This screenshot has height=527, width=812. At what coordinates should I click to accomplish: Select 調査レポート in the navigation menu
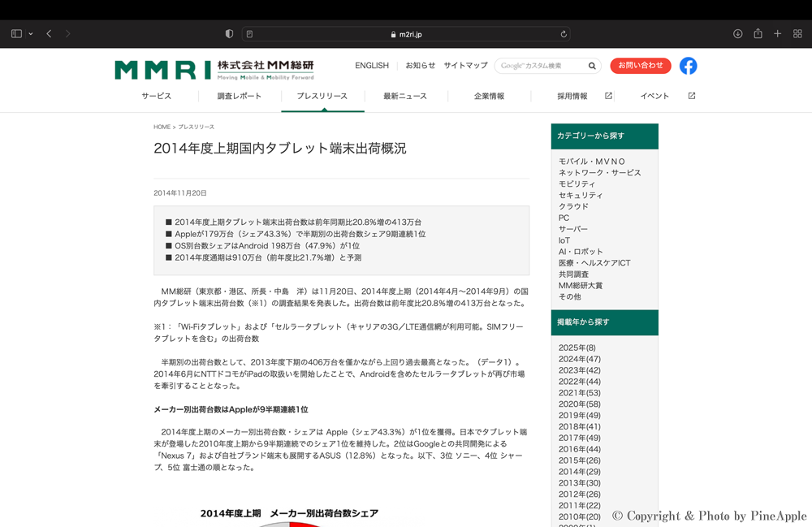pyautogui.click(x=240, y=96)
